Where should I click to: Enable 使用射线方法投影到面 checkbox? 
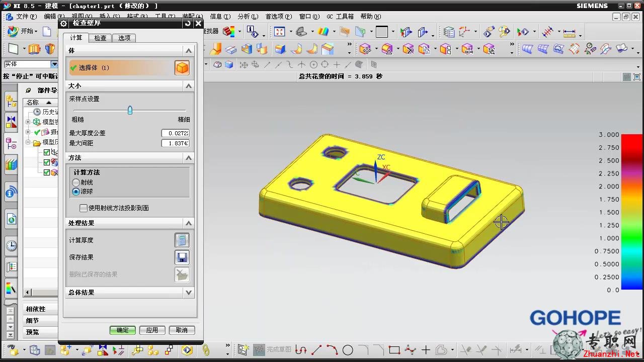[x=84, y=208]
